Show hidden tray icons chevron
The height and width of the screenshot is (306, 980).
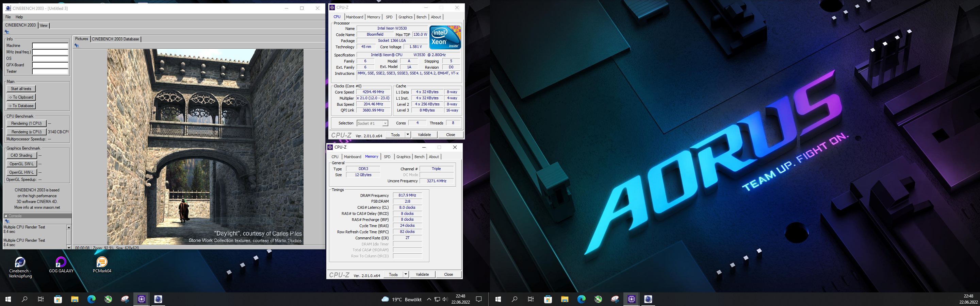pyautogui.click(x=429, y=299)
